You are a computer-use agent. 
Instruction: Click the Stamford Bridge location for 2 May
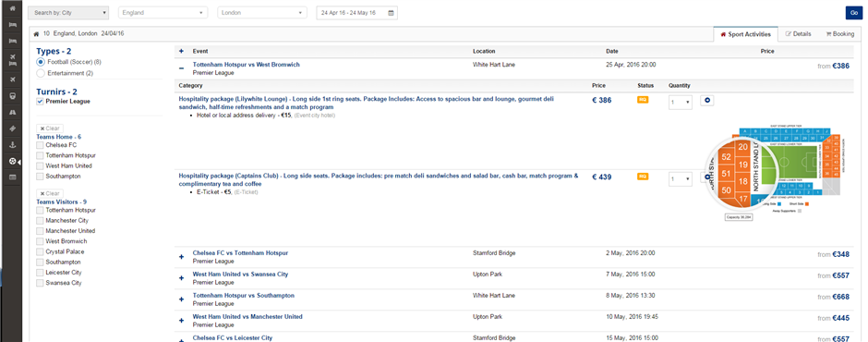pos(494,252)
